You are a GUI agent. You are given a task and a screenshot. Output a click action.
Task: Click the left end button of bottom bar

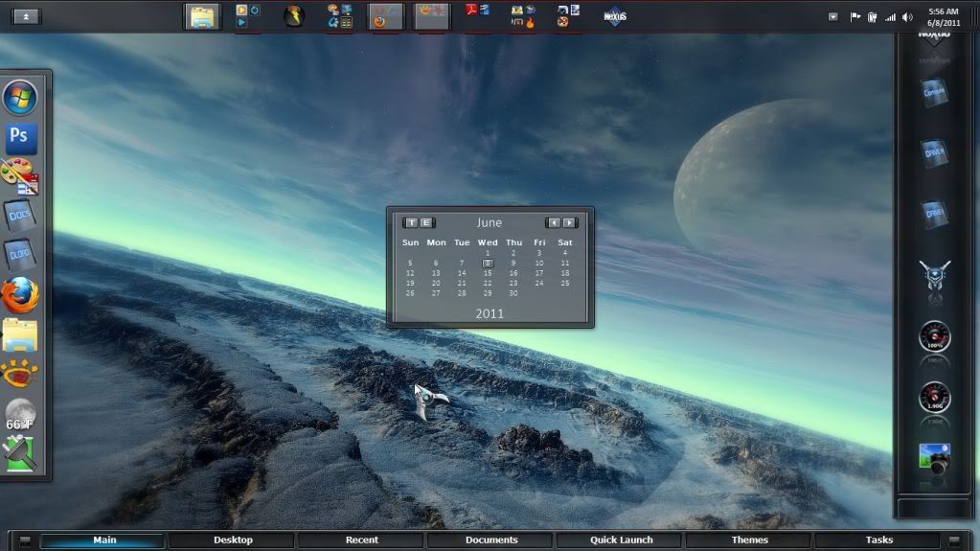[25, 540]
